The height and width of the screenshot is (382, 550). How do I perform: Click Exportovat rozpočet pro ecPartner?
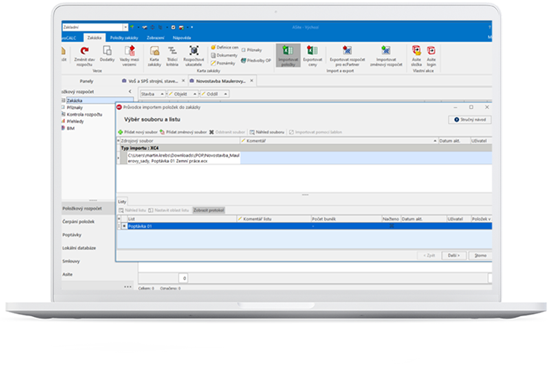tap(347, 55)
